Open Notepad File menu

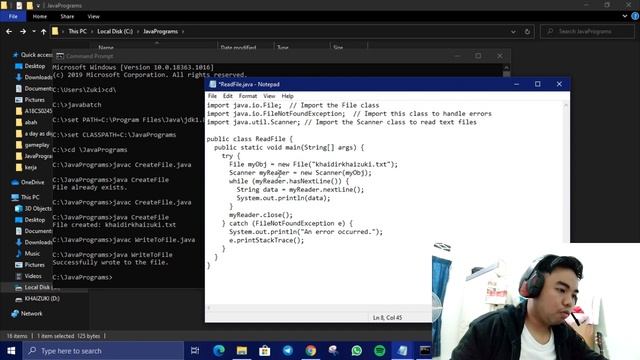coord(212,96)
